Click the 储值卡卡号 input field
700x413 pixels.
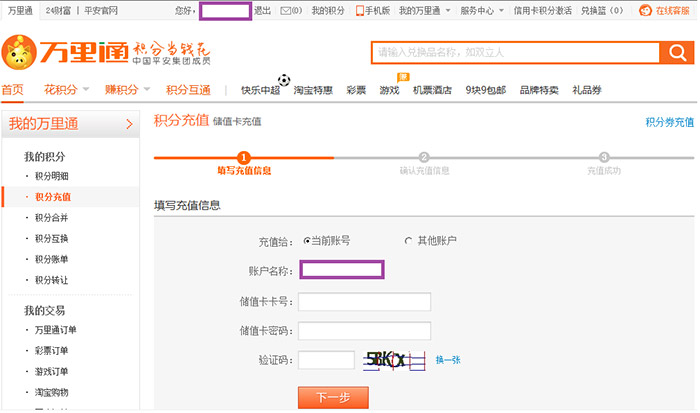(x=364, y=301)
